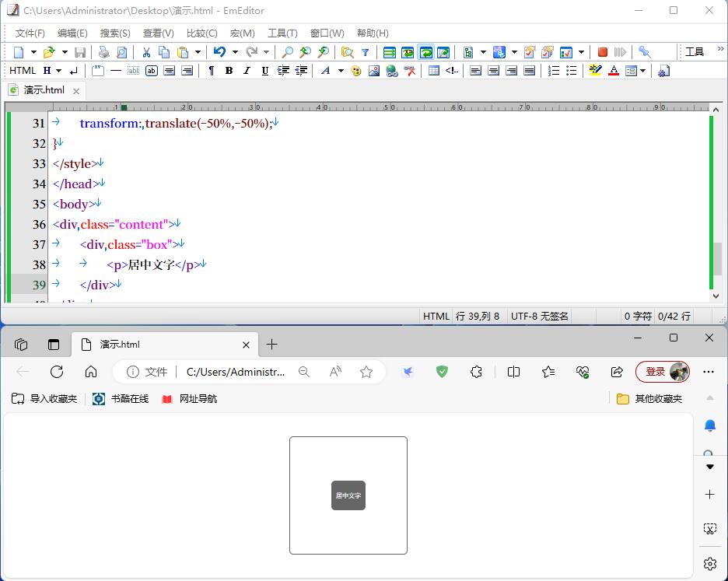728x581 pixels.
Task: Insert a paragraph tag
Action: pos(212,71)
